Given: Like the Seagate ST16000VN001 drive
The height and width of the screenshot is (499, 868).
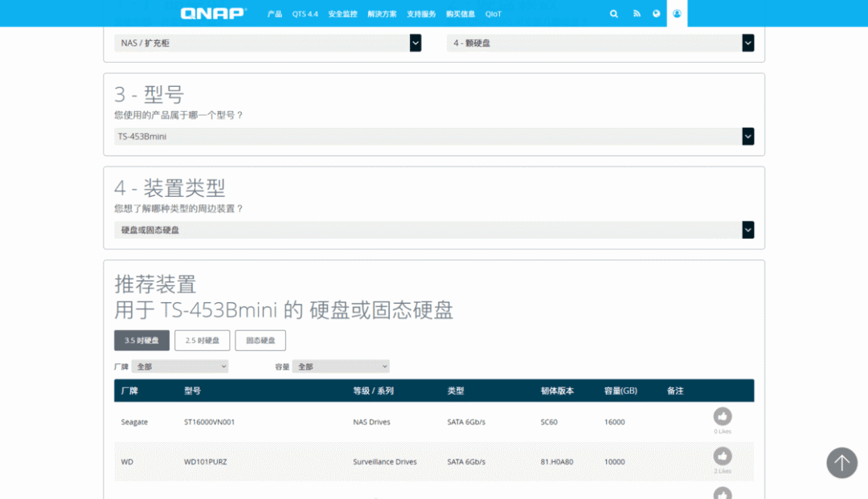Looking at the screenshot, I should click(723, 416).
